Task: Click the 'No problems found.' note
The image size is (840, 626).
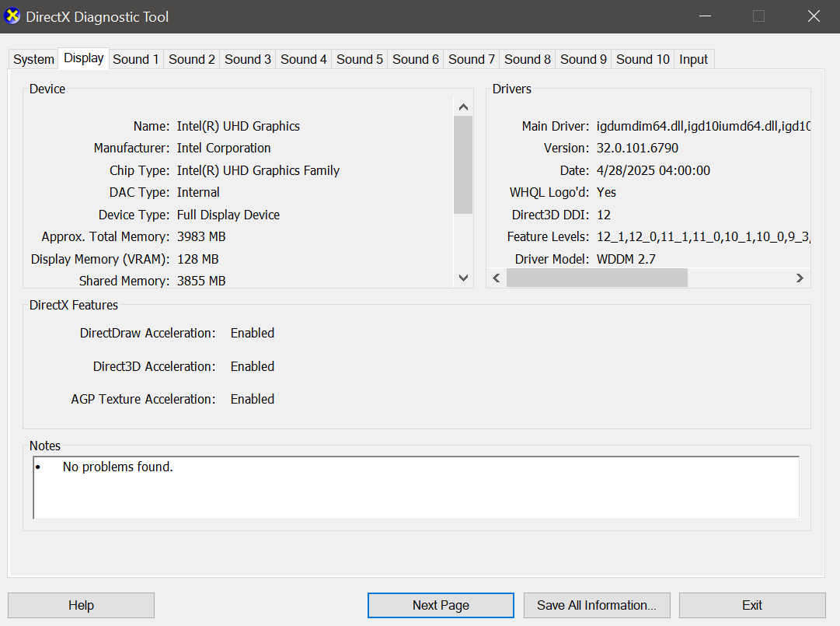Action: click(x=118, y=467)
